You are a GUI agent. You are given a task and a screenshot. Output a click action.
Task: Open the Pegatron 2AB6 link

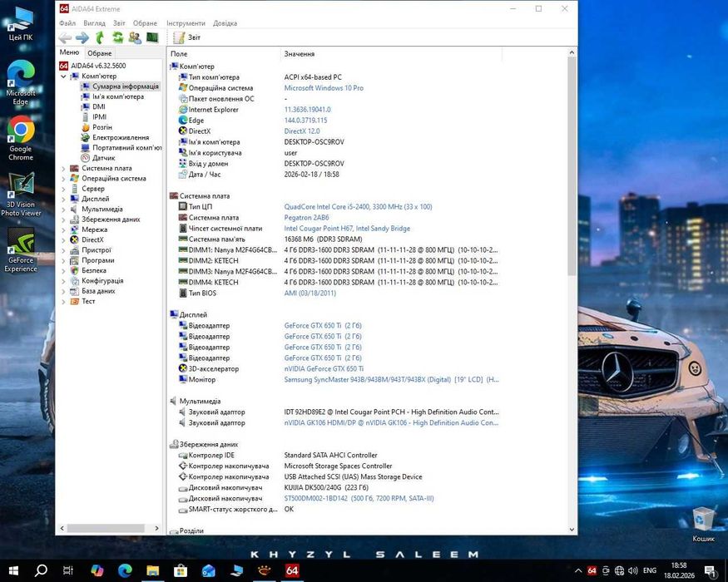(306, 217)
